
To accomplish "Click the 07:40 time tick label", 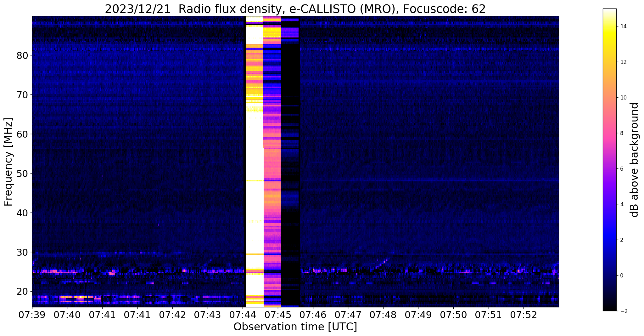I will (x=67, y=315).
